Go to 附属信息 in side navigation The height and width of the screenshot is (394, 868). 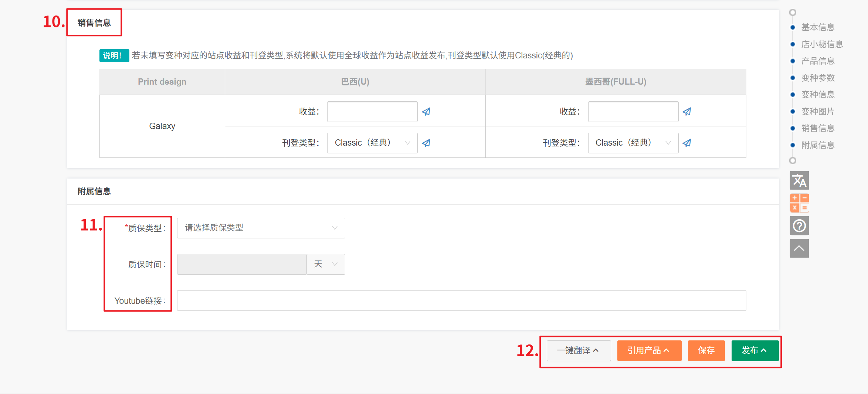point(817,145)
